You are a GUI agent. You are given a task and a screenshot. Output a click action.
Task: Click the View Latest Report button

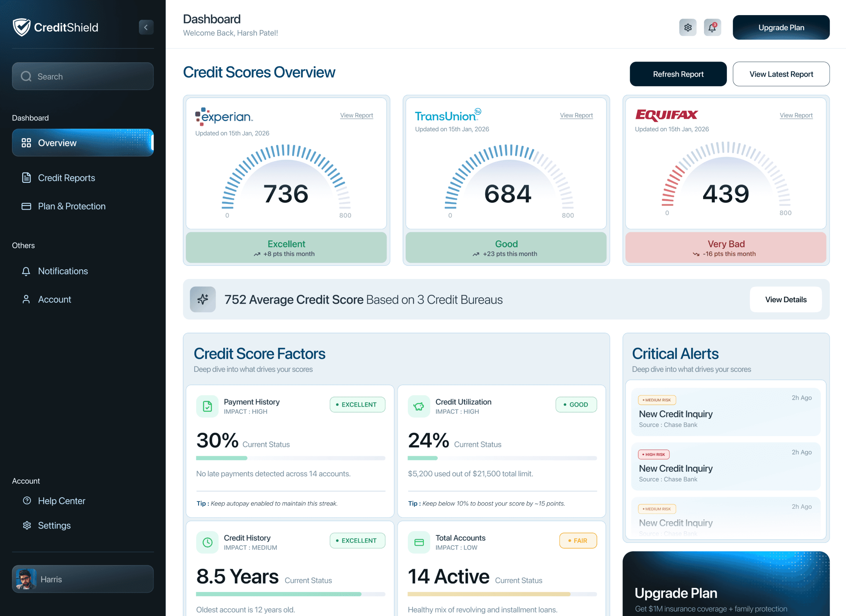pos(781,74)
